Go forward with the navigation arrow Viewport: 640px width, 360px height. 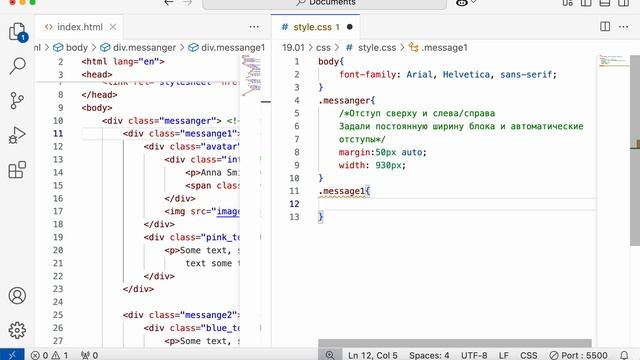tap(187, 2)
